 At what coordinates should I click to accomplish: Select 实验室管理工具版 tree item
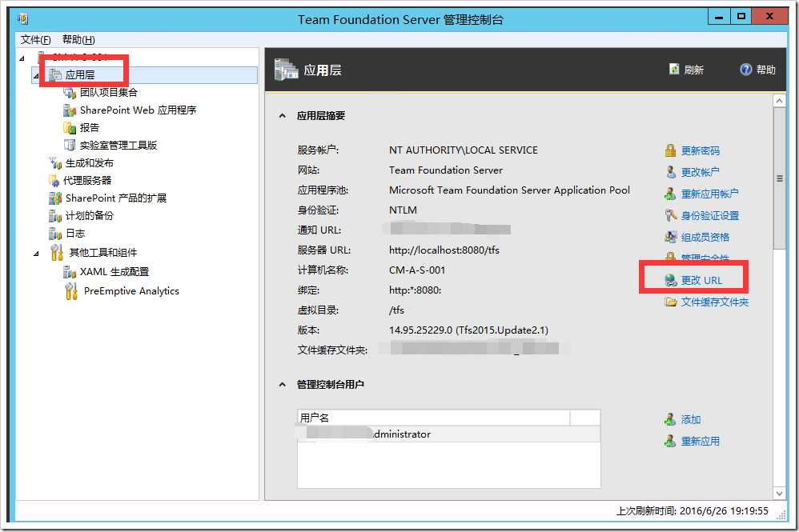point(118,145)
